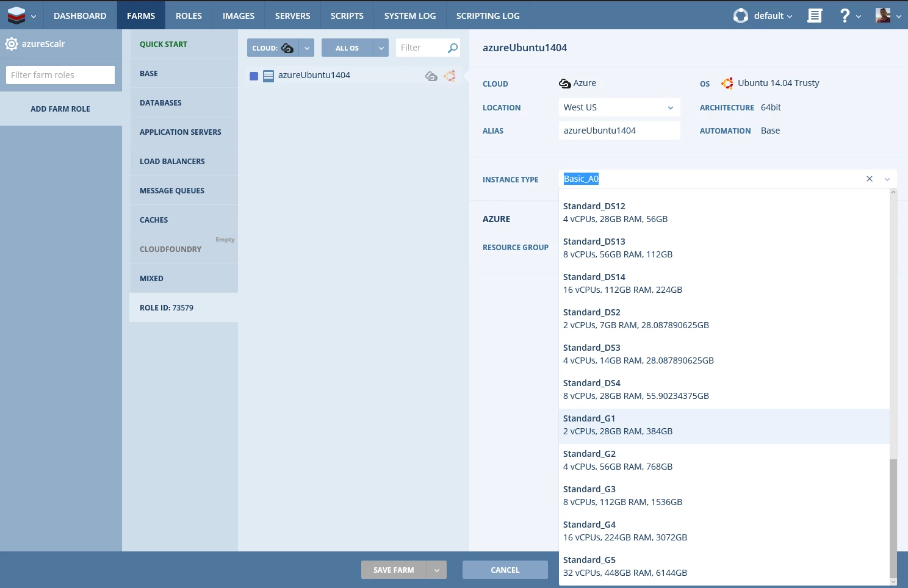Open the default environment dropdown
The height and width of the screenshot is (588, 908).
(x=773, y=16)
